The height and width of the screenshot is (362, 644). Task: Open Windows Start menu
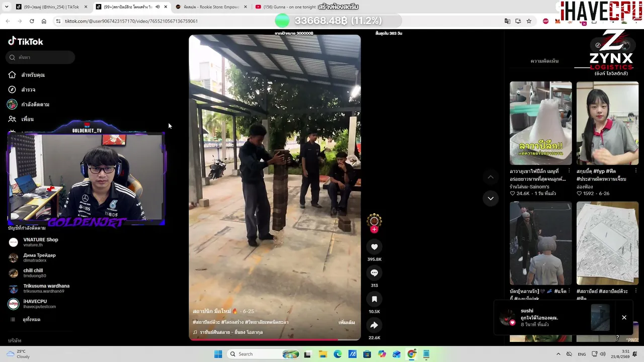218,354
